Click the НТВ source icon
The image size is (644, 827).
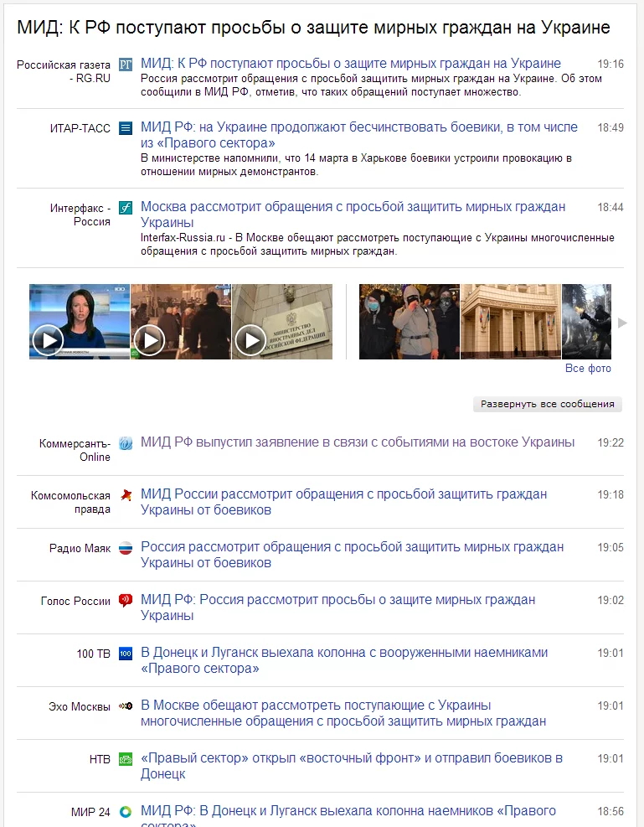pyautogui.click(x=126, y=759)
